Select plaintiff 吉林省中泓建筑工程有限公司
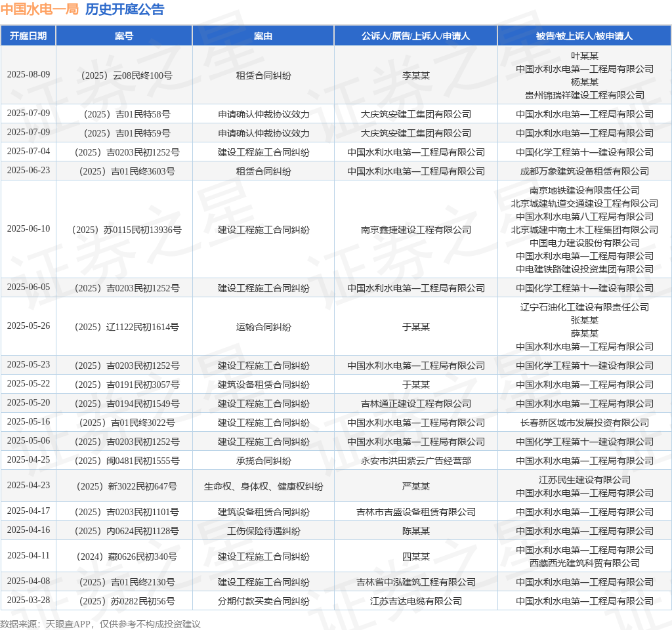Screen dimensions: 672x630 [x=415, y=583]
